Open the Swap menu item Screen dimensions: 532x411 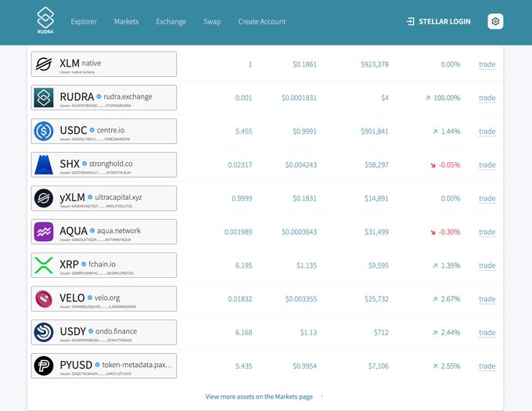click(x=212, y=21)
